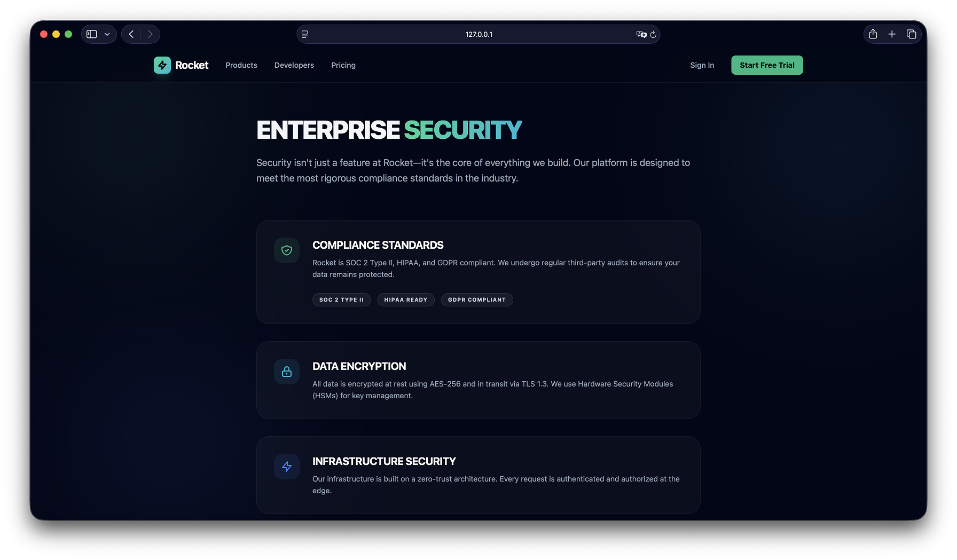Screen dimensions: 957x560
Task: Open the Developers menu
Action: pyautogui.click(x=294, y=65)
